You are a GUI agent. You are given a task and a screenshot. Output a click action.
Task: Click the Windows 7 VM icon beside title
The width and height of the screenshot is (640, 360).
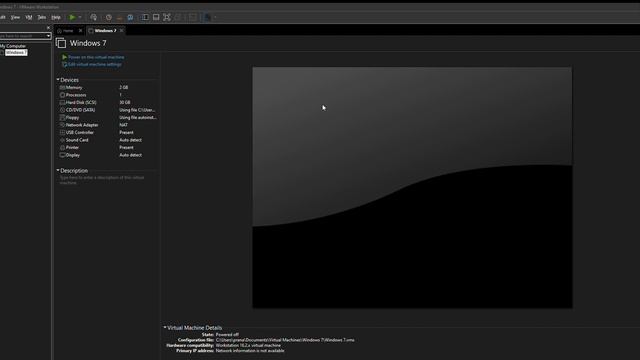point(61,43)
